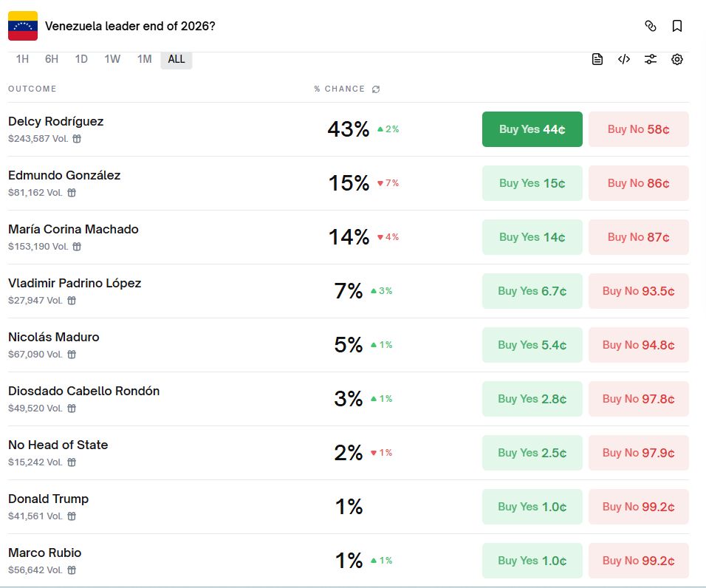Image resolution: width=706 pixels, height=588 pixels.
Task: Select the 1H time range tab
Action: 22,59
